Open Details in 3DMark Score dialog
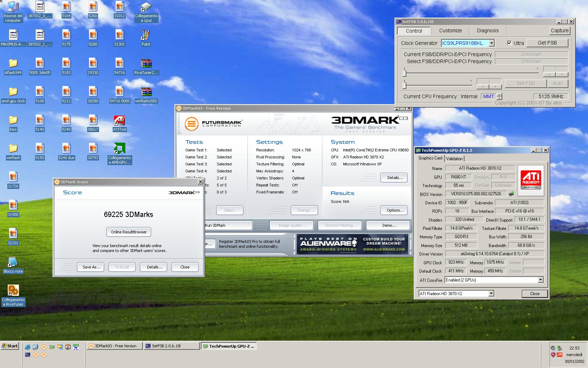588x368 pixels. pyautogui.click(x=154, y=267)
